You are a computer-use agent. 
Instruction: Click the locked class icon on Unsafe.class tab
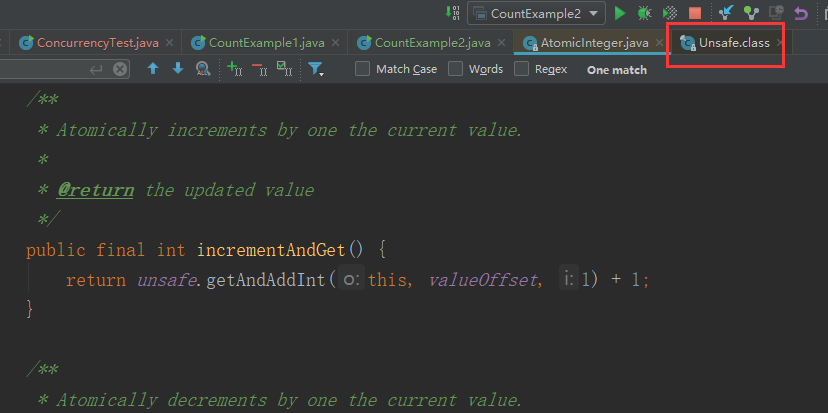coord(688,43)
